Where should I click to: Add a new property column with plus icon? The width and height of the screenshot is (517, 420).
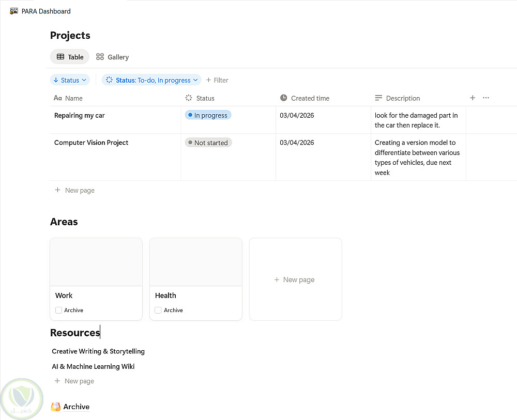click(x=473, y=98)
